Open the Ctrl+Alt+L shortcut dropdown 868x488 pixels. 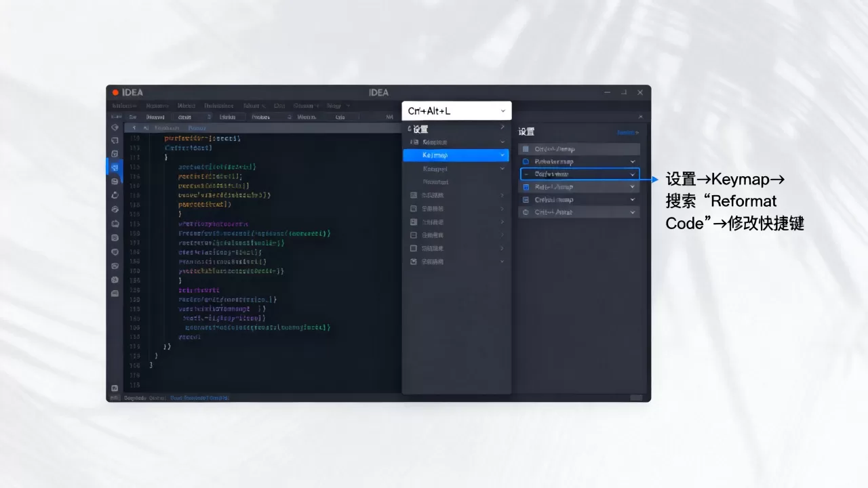(x=503, y=111)
